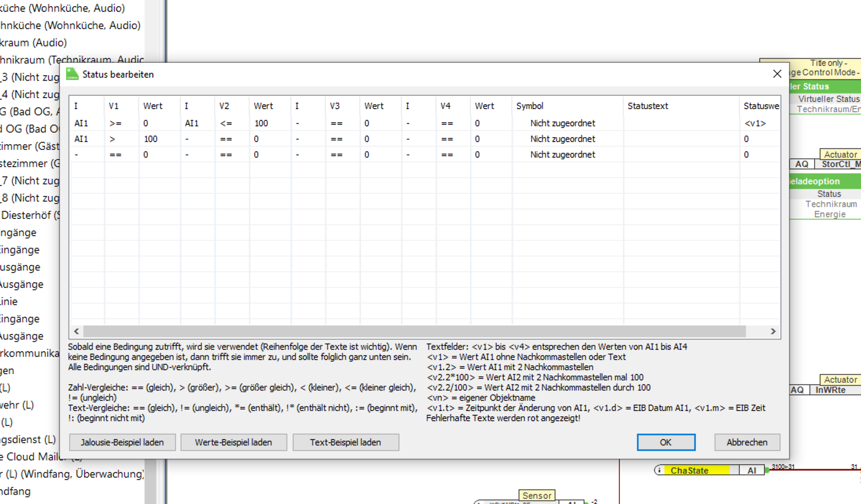Viewport: 861px width, 504px height.
Task: Click Nicht zugeordnet in the AI1 > 100 row
Action: click(562, 139)
